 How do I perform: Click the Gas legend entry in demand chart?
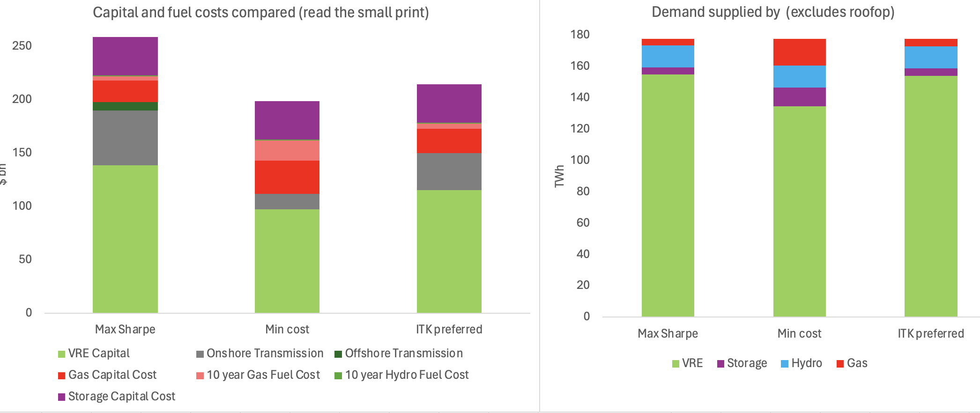[x=852, y=363]
